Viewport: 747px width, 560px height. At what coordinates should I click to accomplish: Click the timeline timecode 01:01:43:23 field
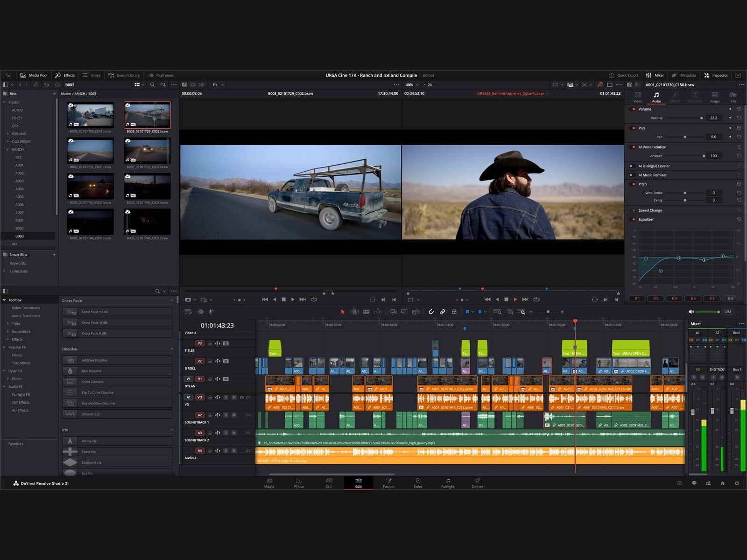[217, 325]
